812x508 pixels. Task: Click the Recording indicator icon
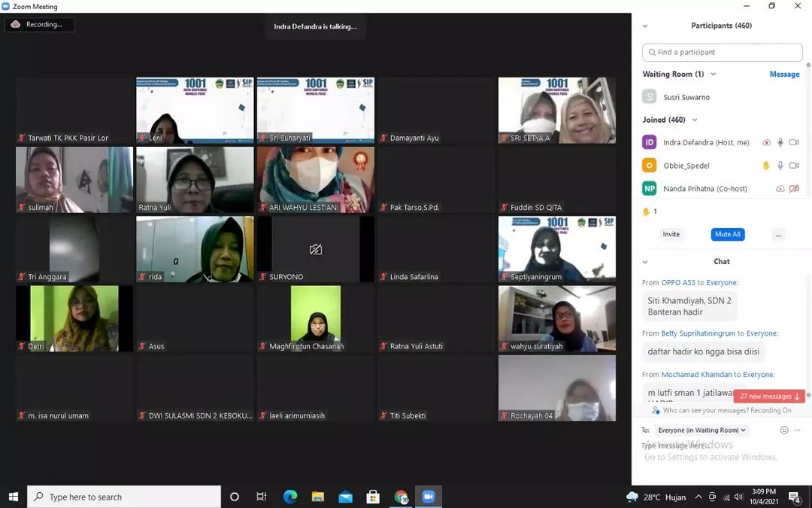[x=16, y=25]
